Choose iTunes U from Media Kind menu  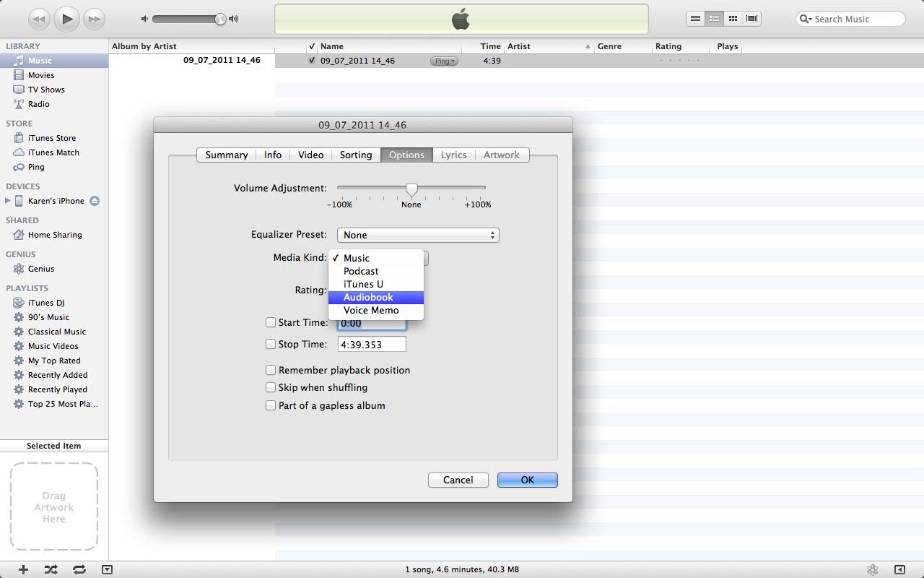point(376,284)
